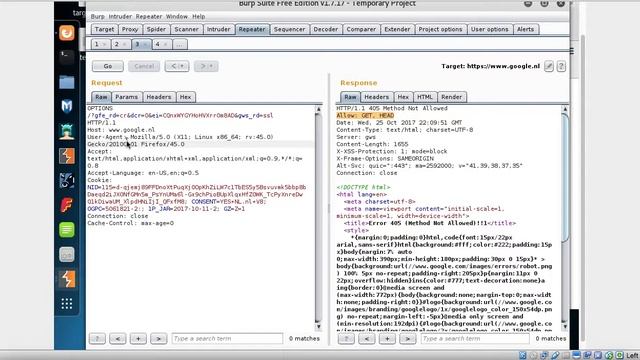Click the Firefox icon in the dock
This screenshot has width=640, height=360.
67,33
